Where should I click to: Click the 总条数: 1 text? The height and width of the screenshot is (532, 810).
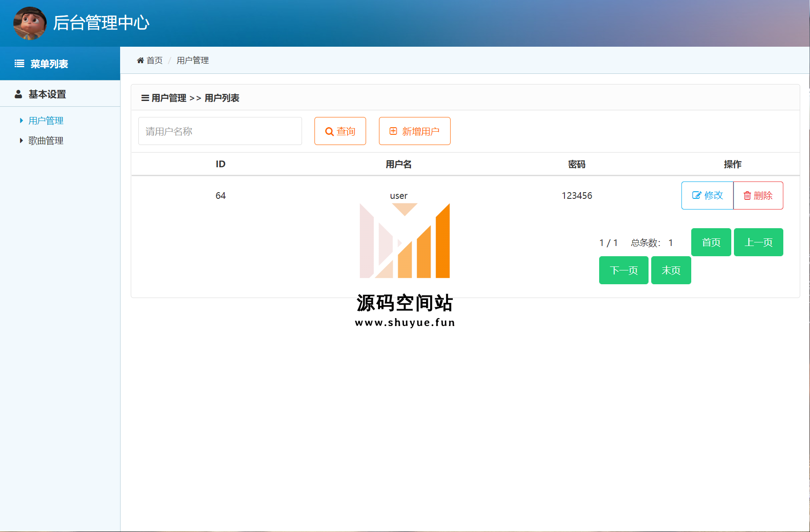click(x=652, y=243)
